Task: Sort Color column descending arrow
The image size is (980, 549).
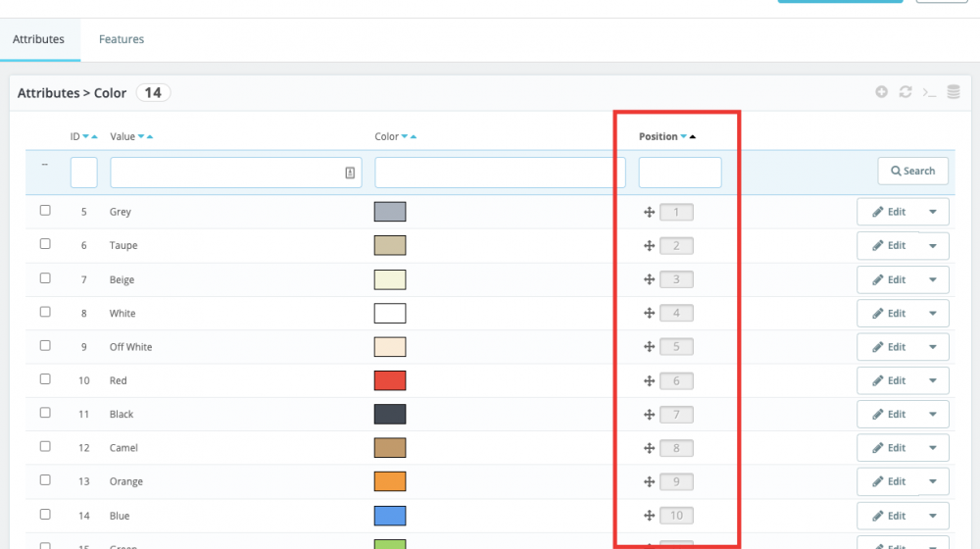Action: [405, 136]
